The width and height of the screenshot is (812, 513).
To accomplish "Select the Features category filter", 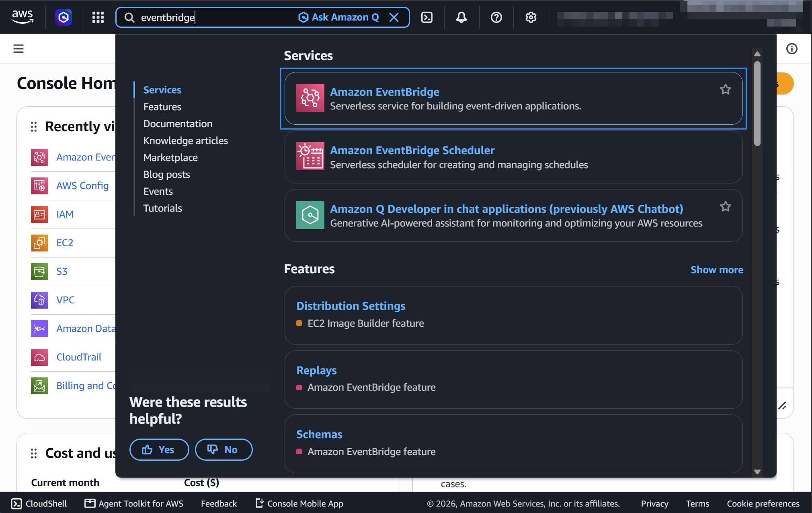I will [162, 107].
